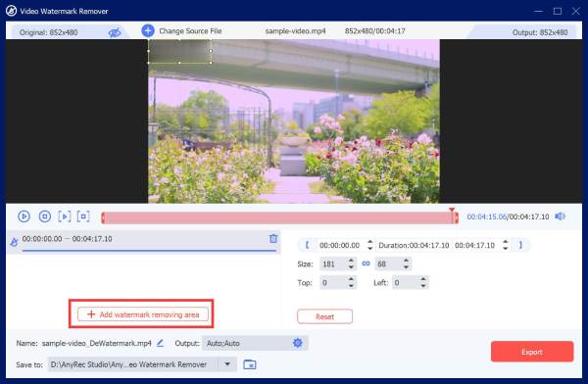Click the sample-video_DeWatermark.mp4 name text
Viewport: 588px width, 384px height.
[96, 343]
